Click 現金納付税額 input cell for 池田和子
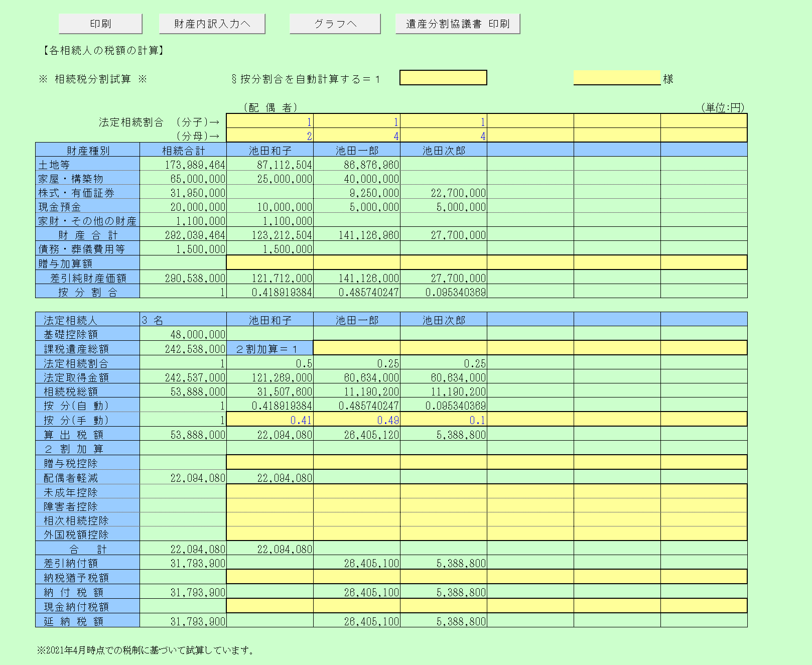This screenshot has width=812, height=665. coord(270,606)
